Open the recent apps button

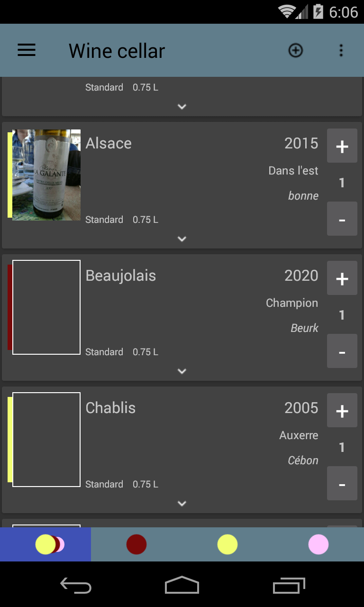pyautogui.click(x=289, y=586)
